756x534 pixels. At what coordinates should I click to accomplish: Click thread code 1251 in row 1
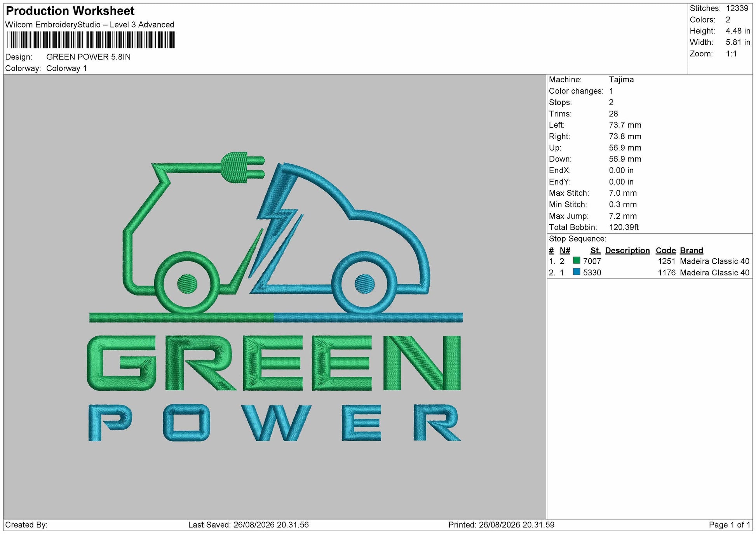click(x=667, y=261)
